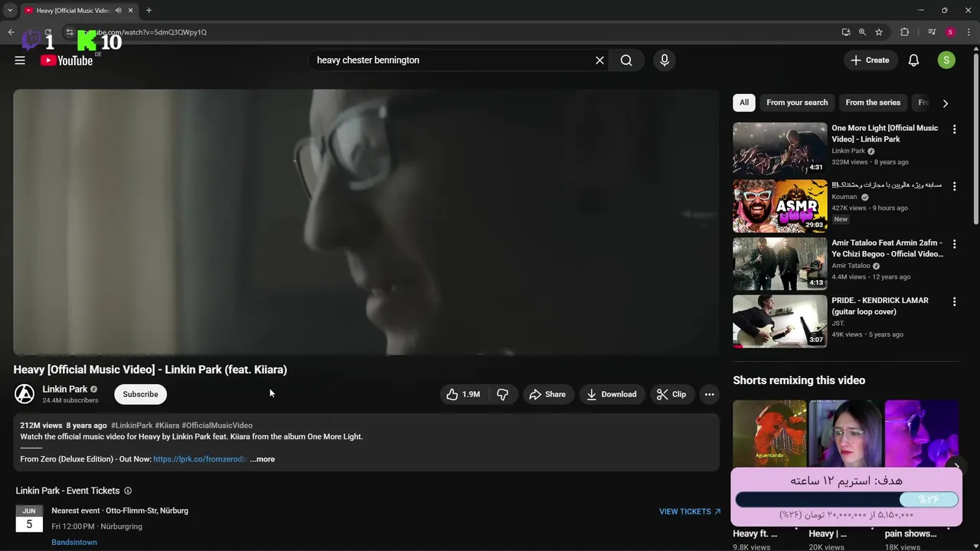Open the Kouman ASMR video thumbnail
980x551 pixels.
tap(780, 207)
